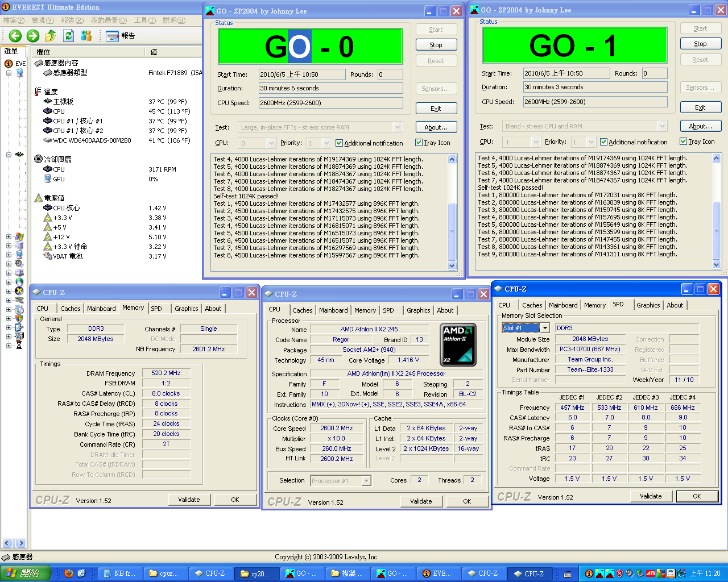The height and width of the screenshot is (582, 728).
Task: Select motherboard icon in EVEREST tree
Action: 19,155
